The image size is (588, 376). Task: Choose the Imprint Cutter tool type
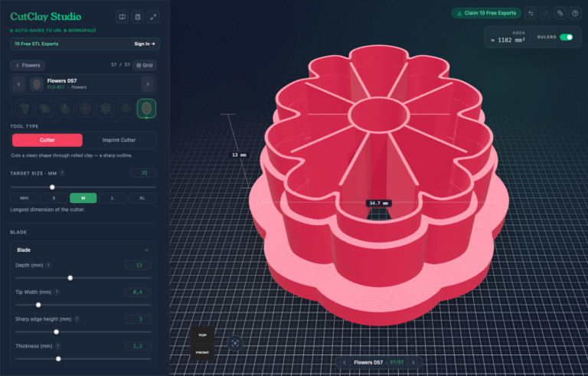click(x=119, y=140)
